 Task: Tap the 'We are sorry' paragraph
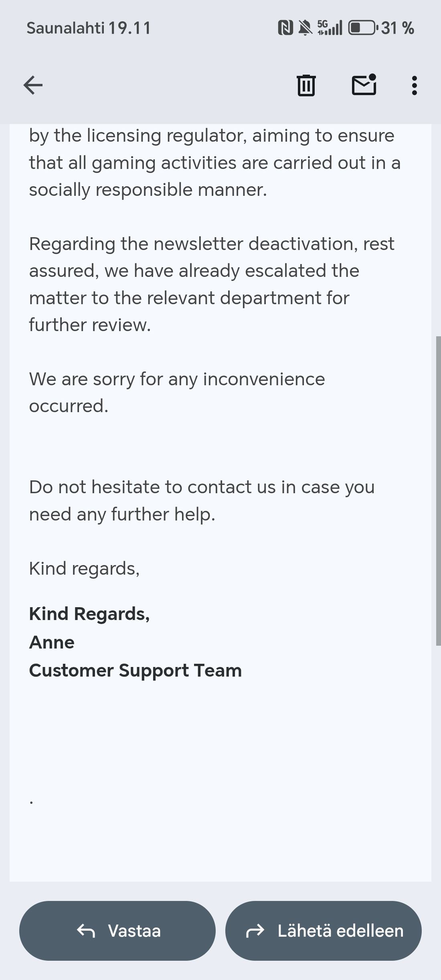[177, 392]
